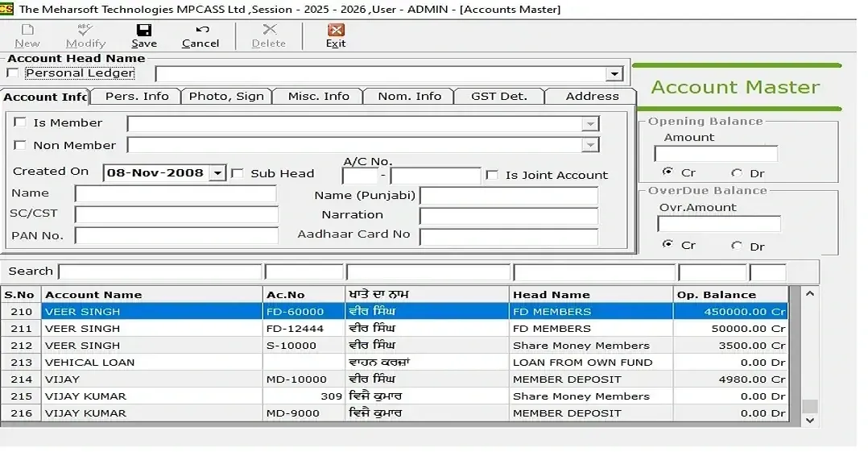Click the Ac.No column header
The width and height of the screenshot is (868, 452).
[304, 295]
